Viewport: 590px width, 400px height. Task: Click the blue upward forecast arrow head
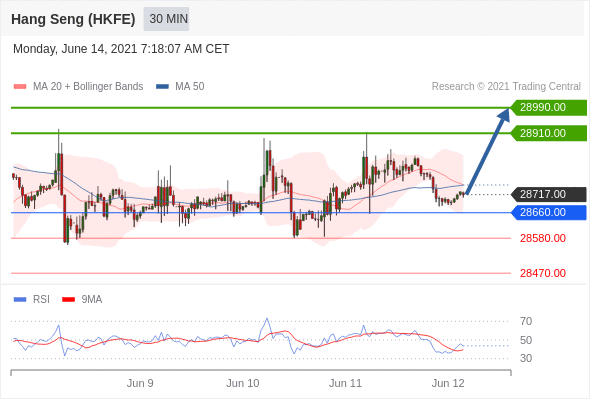pos(503,115)
